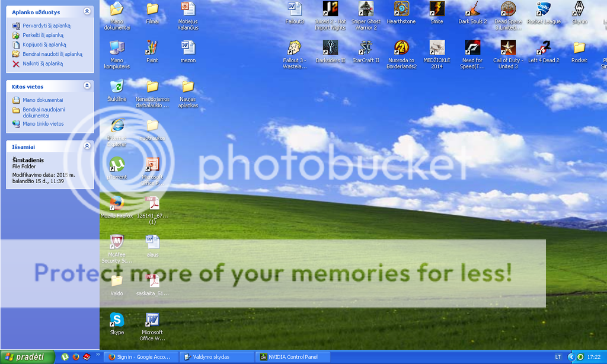Open the Dark Souls 2 shortcut
Viewport: 607px width, 364px height.
tap(472, 9)
